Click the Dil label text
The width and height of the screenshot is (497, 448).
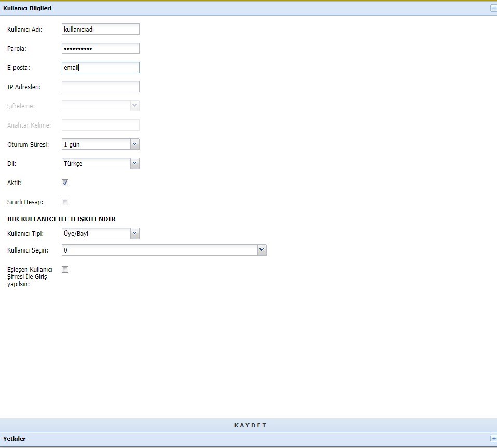(12, 163)
